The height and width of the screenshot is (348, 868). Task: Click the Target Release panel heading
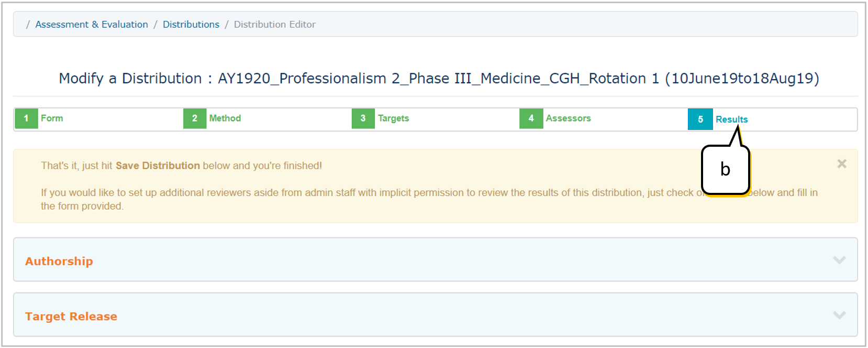(x=71, y=316)
